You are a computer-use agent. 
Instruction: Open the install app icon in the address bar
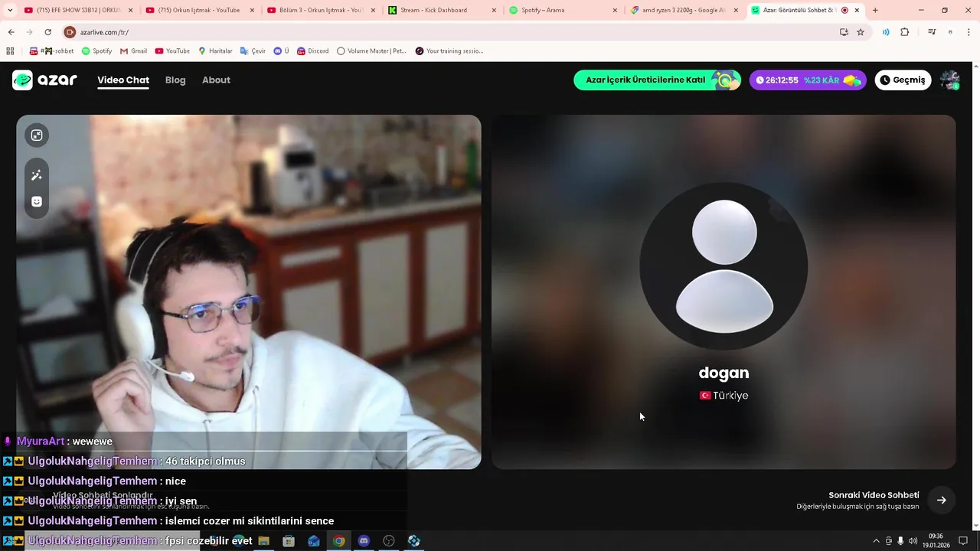(x=844, y=32)
